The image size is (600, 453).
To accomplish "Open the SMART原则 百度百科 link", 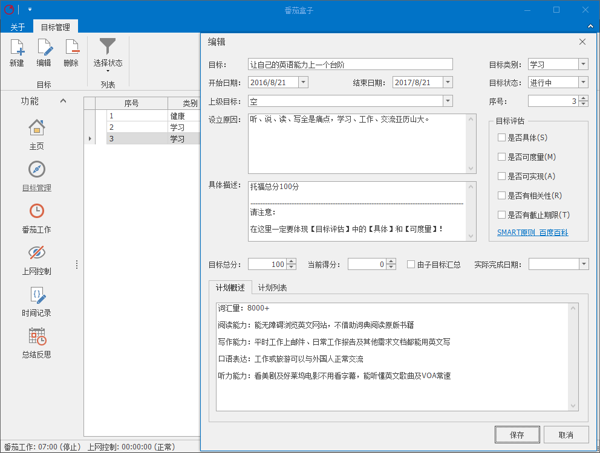I will (x=532, y=233).
